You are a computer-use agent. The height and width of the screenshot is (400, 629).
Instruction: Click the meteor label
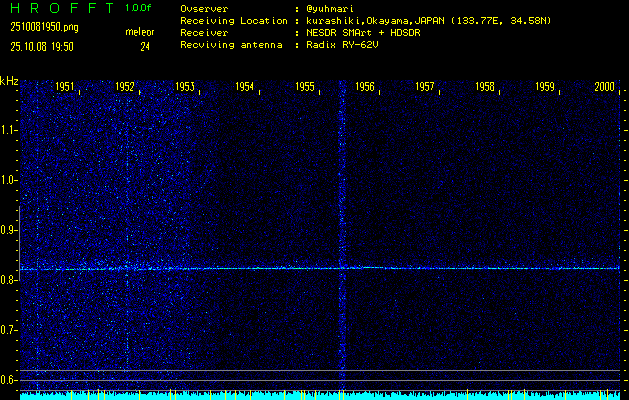coord(140,32)
